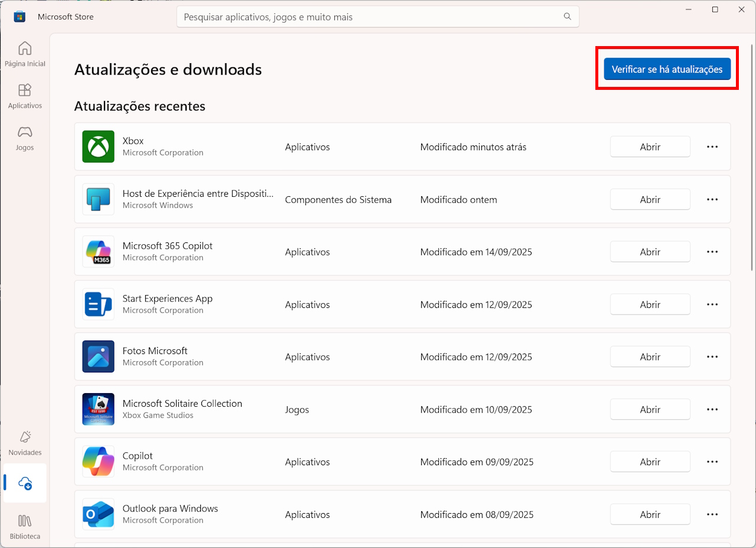The height and width of the screenshot is (548, 756).
Task: Click the Microsoft Store logo in title bar
Action: tap(19, 17)
